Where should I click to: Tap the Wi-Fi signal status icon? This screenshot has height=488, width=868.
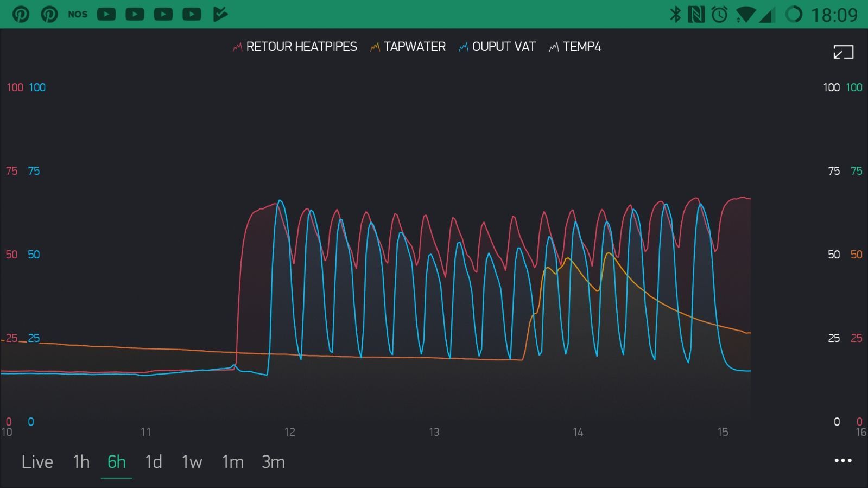click(745, 15)
